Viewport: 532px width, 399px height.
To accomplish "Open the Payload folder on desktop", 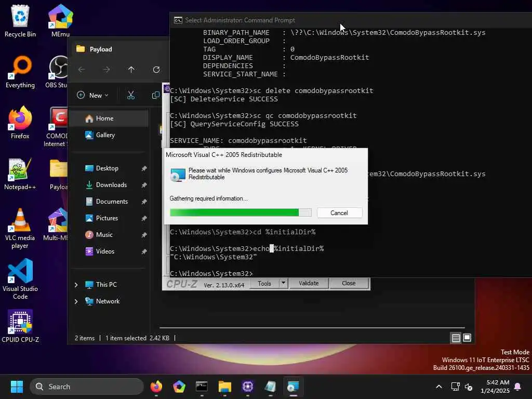I will click(58, 174).
